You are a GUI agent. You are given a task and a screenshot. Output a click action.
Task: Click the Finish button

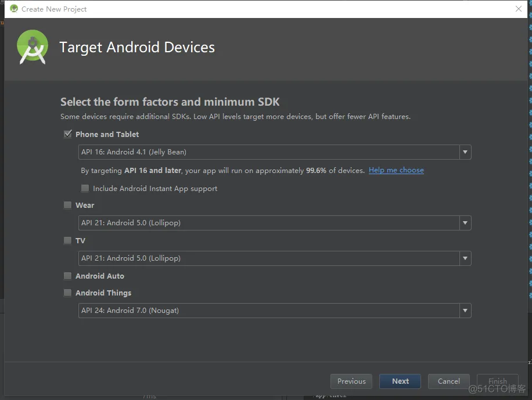(x=497, y=381)
